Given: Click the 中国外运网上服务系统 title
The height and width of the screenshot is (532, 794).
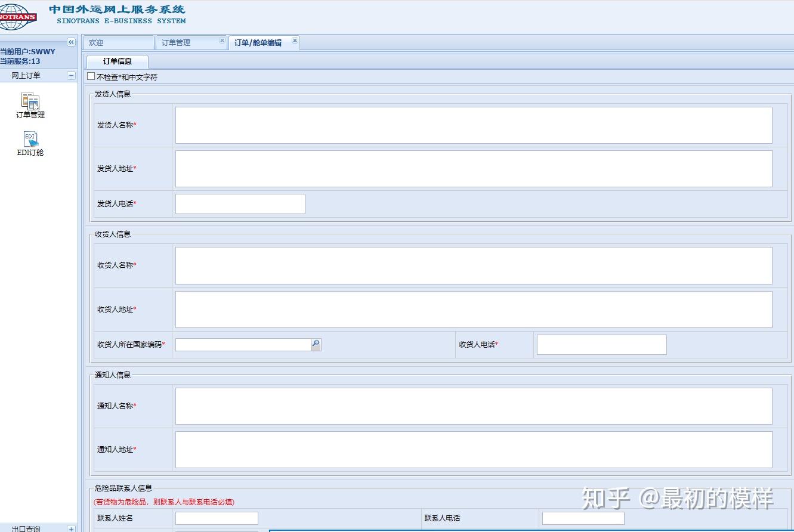Looking at the screenshot, I should (117, 10).
